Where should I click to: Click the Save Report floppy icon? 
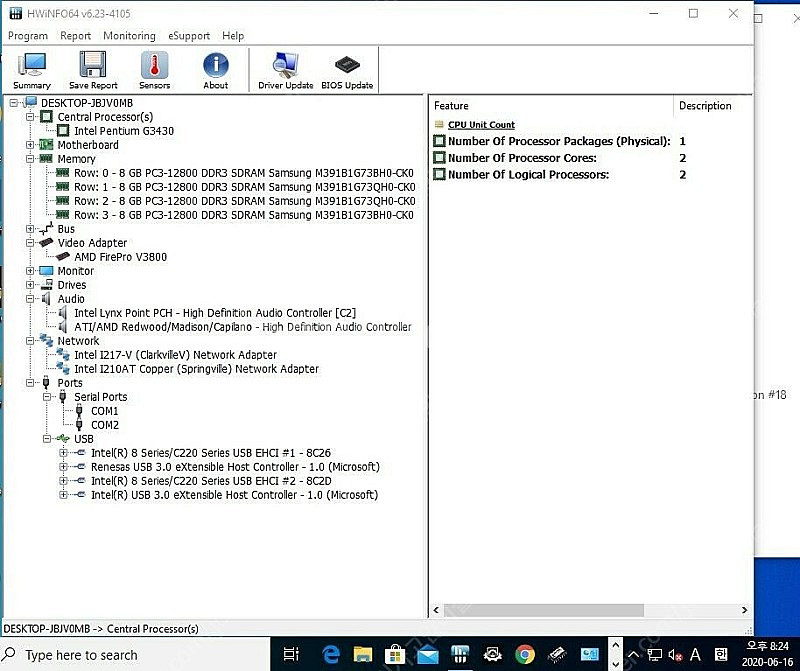pyautogui.click(x=93, y=70)
